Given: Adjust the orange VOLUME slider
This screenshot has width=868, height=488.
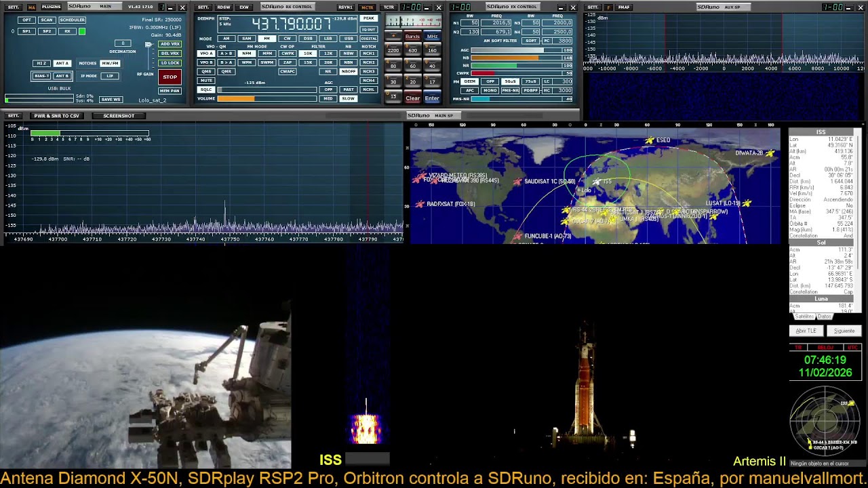Looking at the screenshot, I should [x=267, y=98].
